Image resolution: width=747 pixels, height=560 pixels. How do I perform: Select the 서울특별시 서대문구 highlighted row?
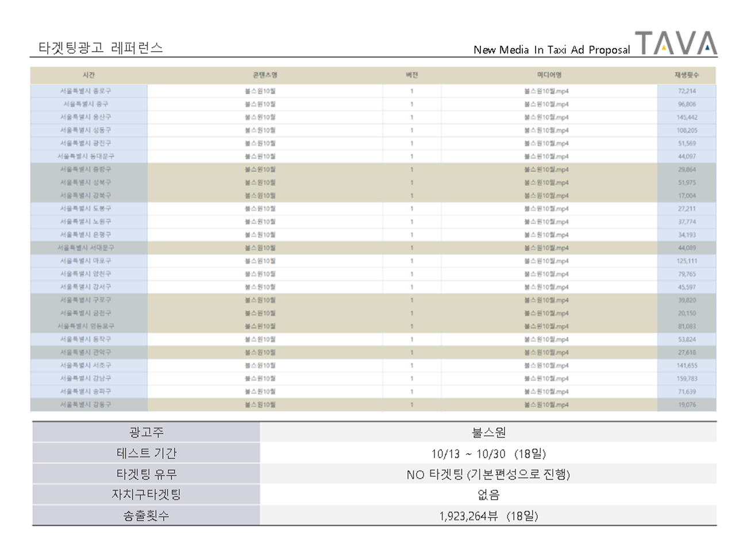point(86,248)
